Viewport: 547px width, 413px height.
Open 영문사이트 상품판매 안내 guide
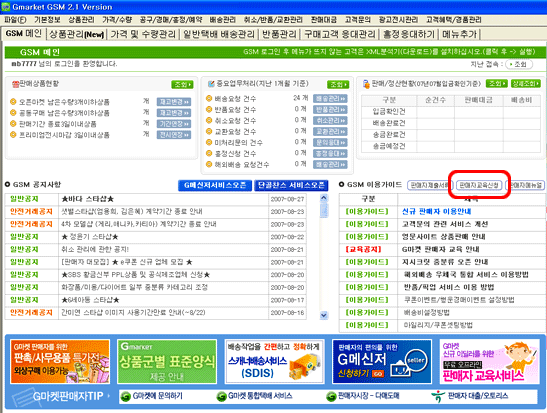click(x=443, y=236)
